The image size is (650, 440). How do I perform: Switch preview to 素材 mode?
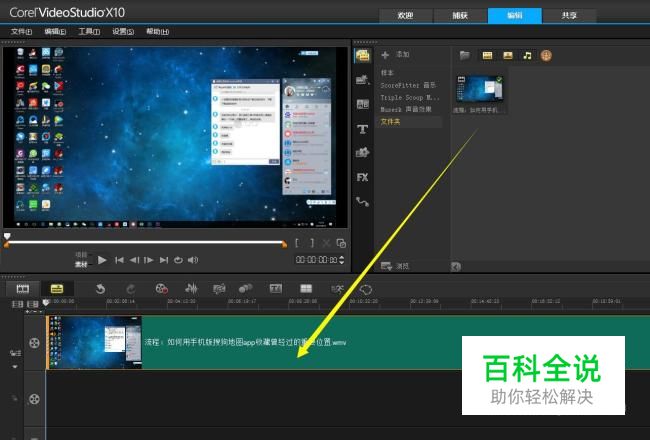81,264
